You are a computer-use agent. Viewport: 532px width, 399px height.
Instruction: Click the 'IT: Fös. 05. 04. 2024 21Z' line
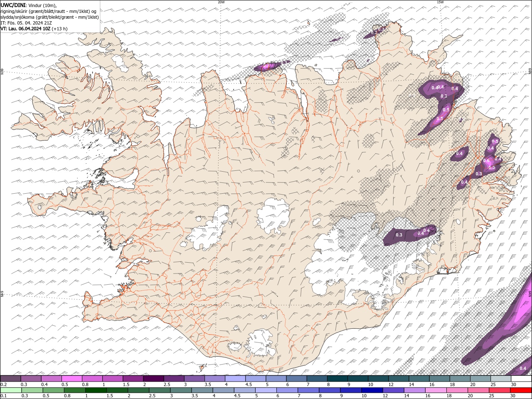click(x=27, y=23)
